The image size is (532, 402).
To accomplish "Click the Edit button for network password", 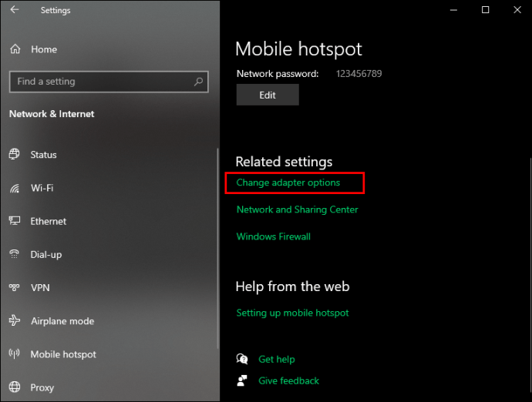I will point(268,95).
